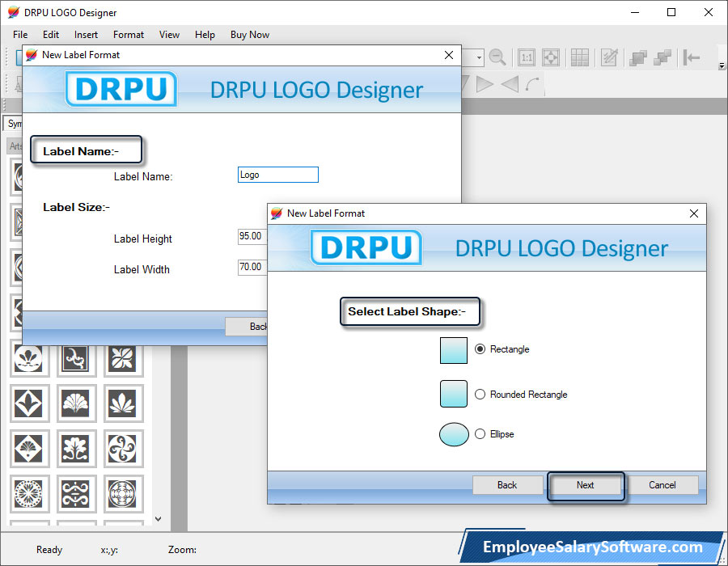Click the rounded rectangle shape preview swatch
Image resolution: width=728 pixels, height=566 pixels.
pyautogui.click(x=454, y=394)
